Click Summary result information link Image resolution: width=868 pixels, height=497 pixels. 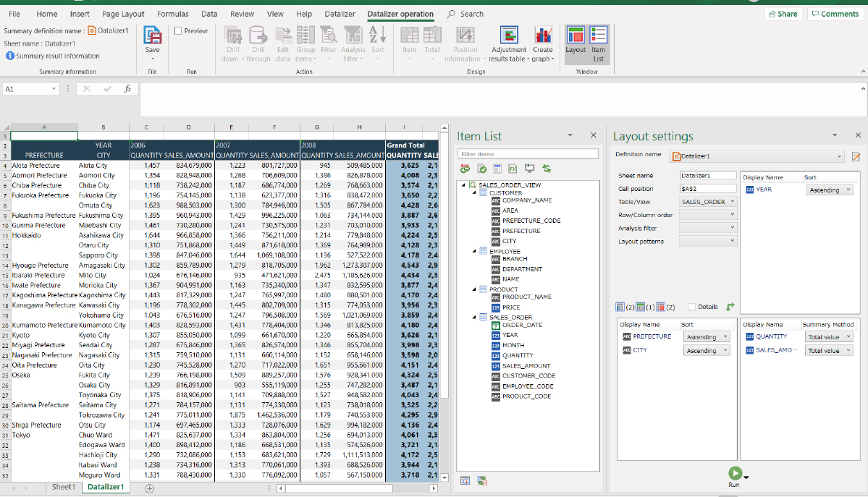point(57,56)
